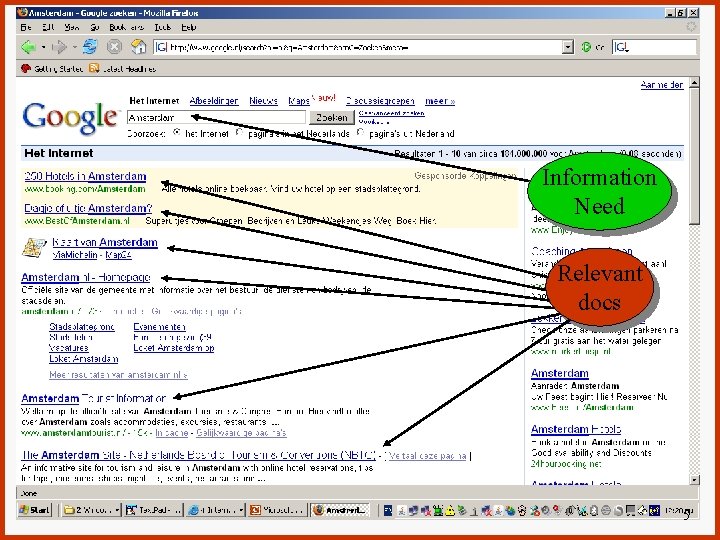Switch to the Afbeeldingen search tab
Screen dimensions: 720x540
point(214,101)
